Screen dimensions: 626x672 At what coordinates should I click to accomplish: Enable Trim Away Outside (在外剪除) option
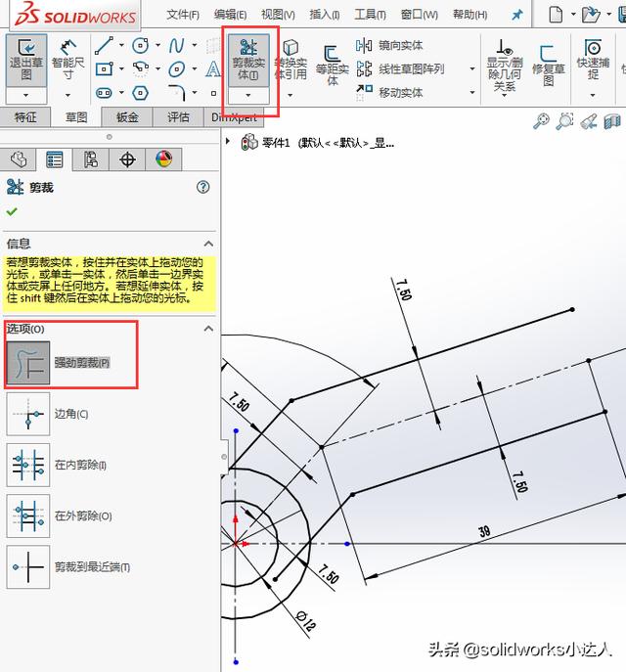pyautogui.click(x=28, y=516)
